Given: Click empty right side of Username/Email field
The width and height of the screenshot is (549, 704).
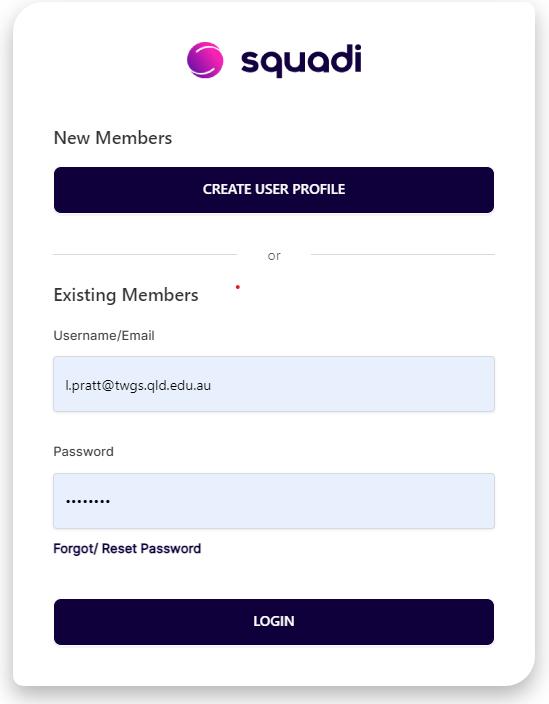Looking at the screenshot, I should 395,384.
